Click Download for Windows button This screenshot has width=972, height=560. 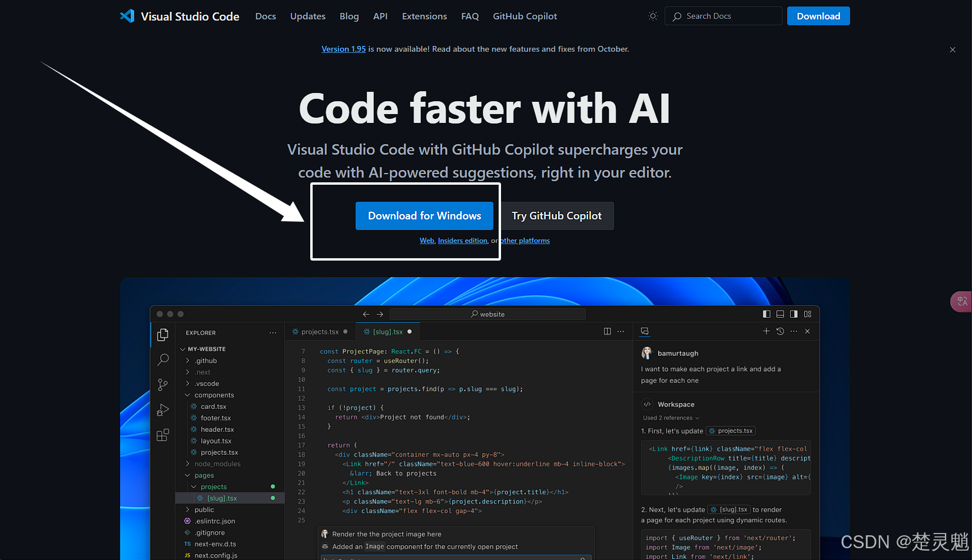click(x=424, y=216)
